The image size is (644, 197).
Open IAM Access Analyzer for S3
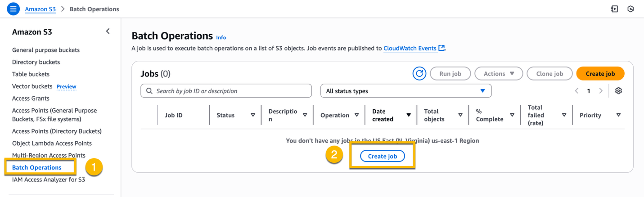(49, 179)
